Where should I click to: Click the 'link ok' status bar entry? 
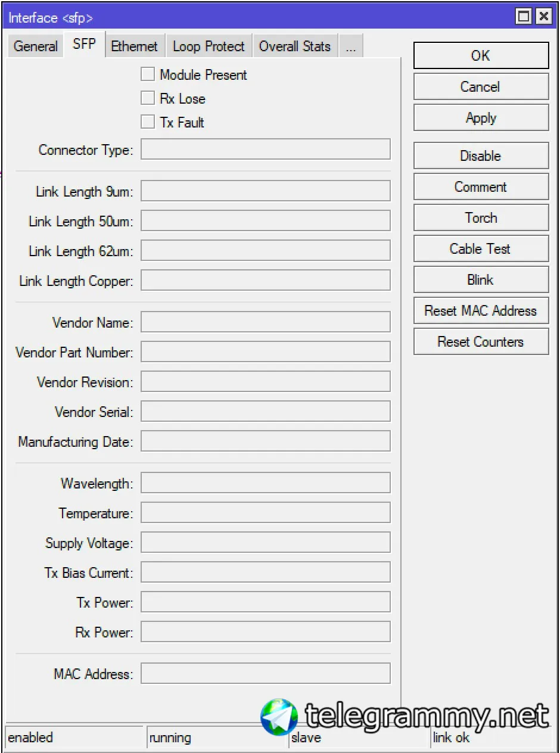point(493,738)
